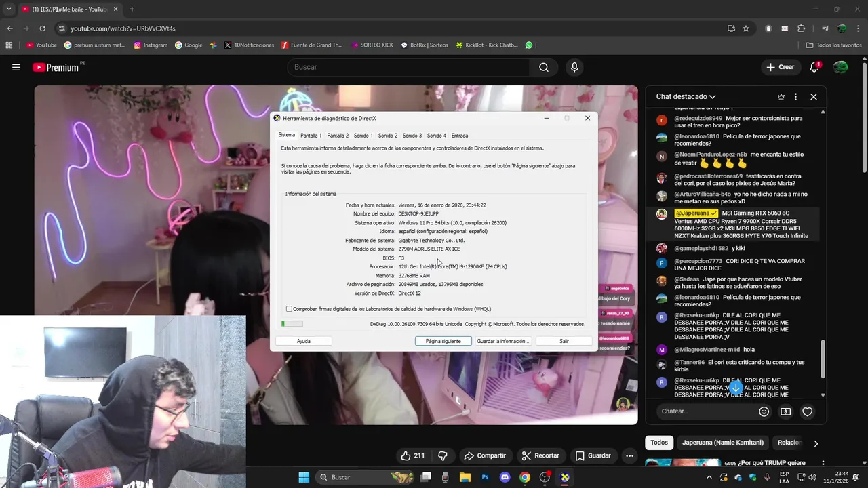Expand the Chat destacado dropdown

[x=686, y=97]
